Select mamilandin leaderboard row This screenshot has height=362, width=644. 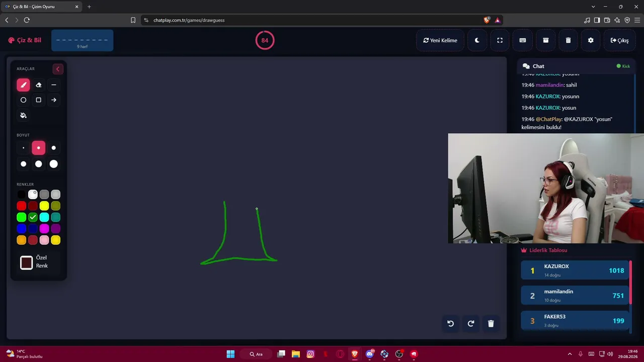tap(575, 296)
